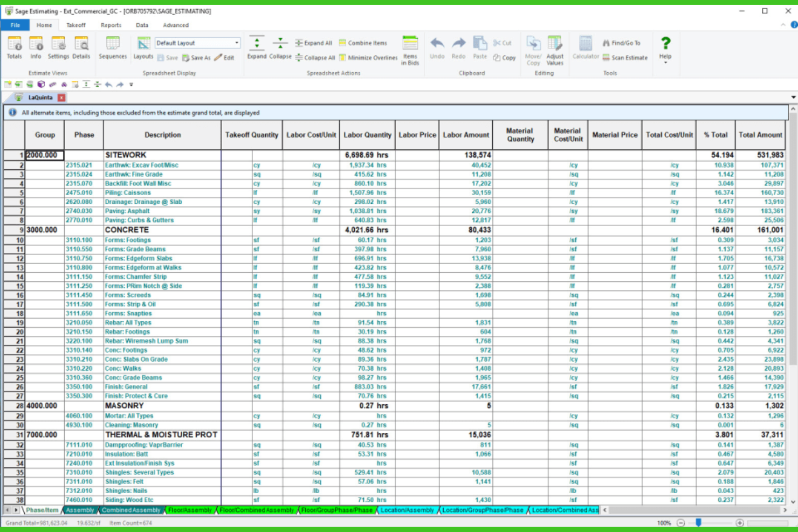This screenshot has width=798, height=532.
Task: Select the Floor/Assembly sheet tab
Action: pos(190,510)
